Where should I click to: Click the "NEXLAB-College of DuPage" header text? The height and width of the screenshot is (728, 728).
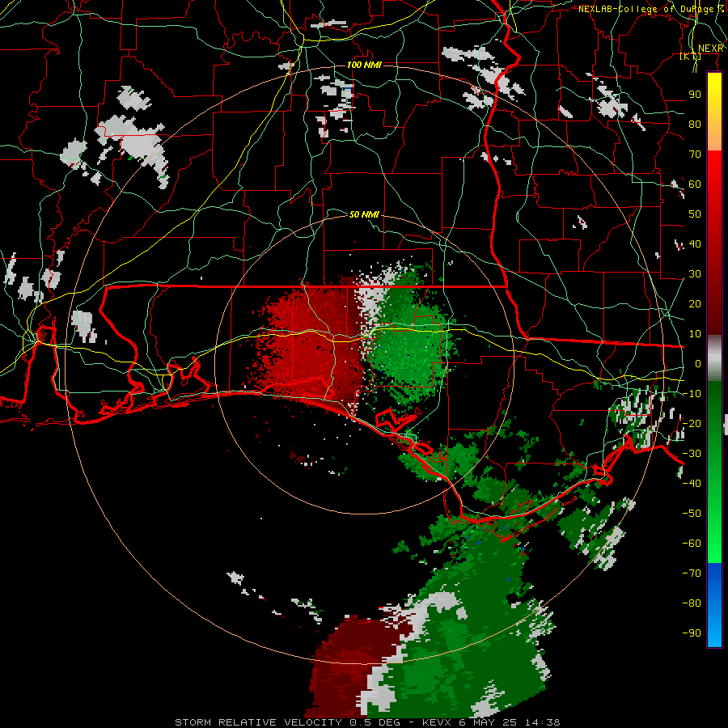[x=647, y=9]
